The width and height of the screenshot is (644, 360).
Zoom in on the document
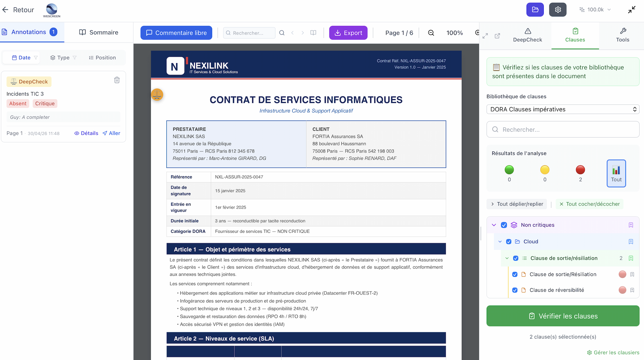click(x=477, y=33)
